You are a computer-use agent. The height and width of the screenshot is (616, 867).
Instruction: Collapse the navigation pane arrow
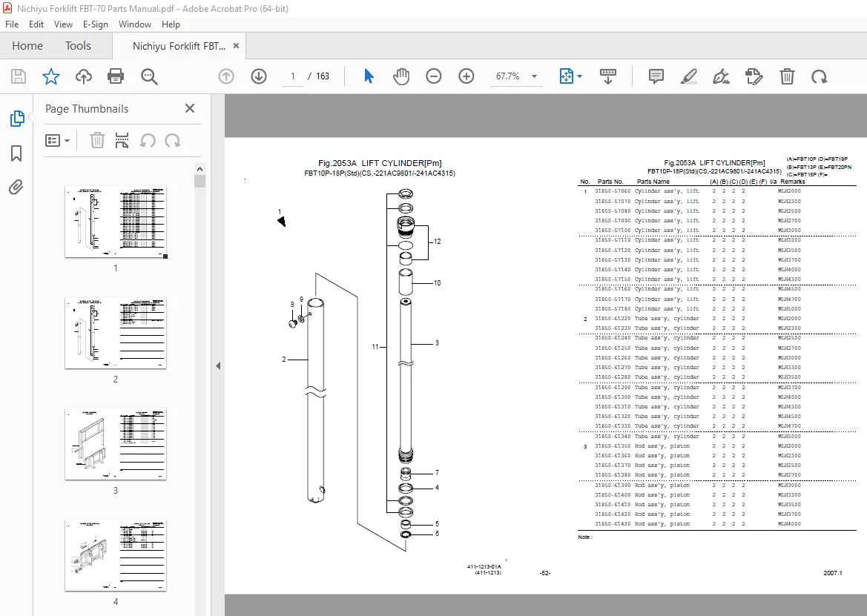[218, 365]
